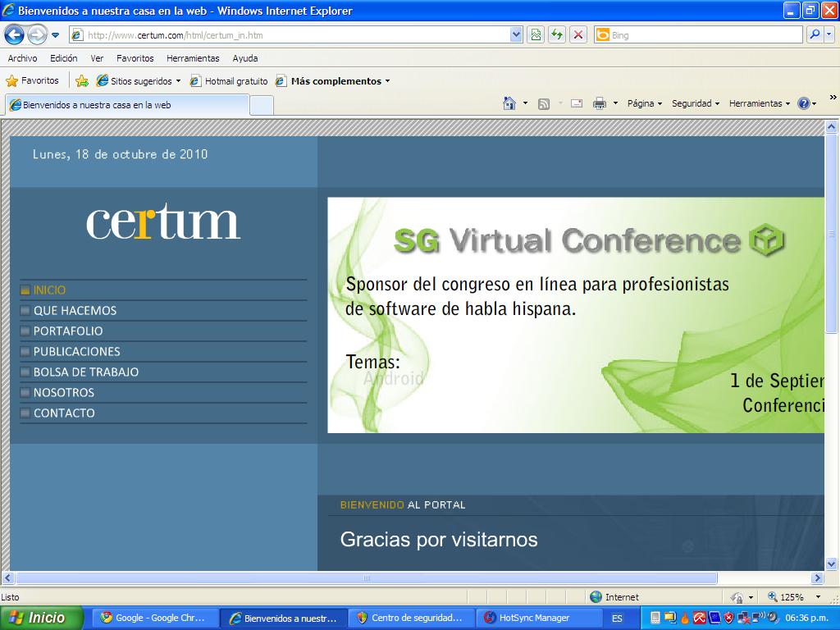840x630 pixels.
Task: Expand the address bar URL history dropdown
Action: pyautogui.click(x=516, y=35)
